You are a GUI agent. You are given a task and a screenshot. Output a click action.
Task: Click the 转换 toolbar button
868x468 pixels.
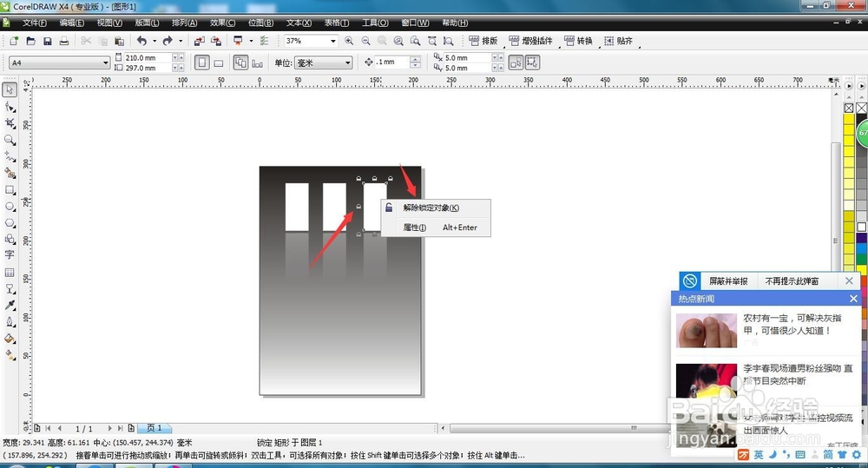[x=578, y=41]
